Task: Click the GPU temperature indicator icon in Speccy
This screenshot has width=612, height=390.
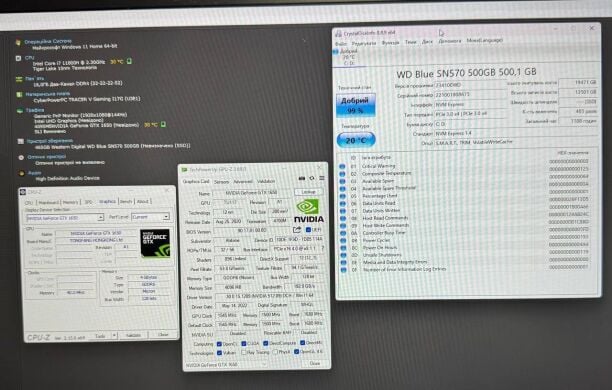Action: click(x=163, y=125)
